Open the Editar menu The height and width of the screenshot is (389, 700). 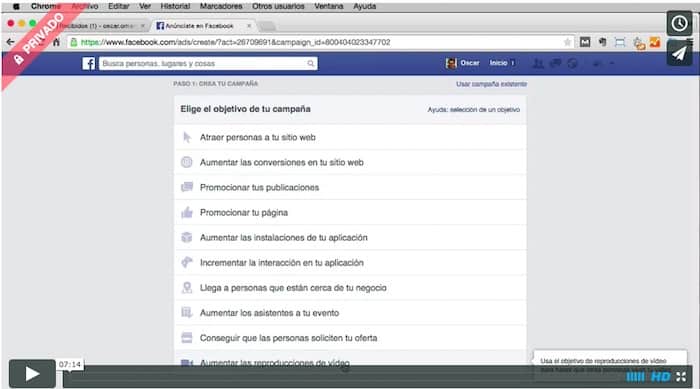(x=119, y=6)
